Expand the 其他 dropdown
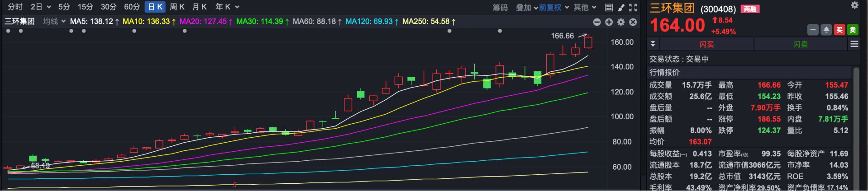 585,7
